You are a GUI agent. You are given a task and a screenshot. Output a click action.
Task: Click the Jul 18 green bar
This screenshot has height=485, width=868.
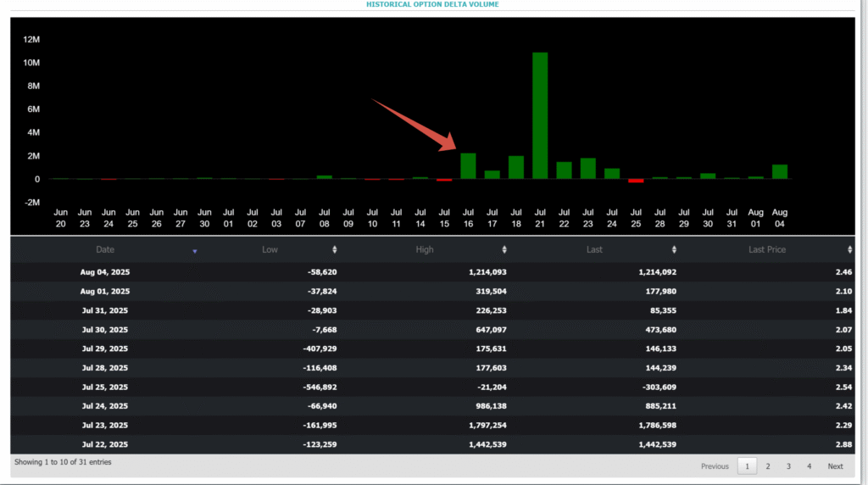515,167
